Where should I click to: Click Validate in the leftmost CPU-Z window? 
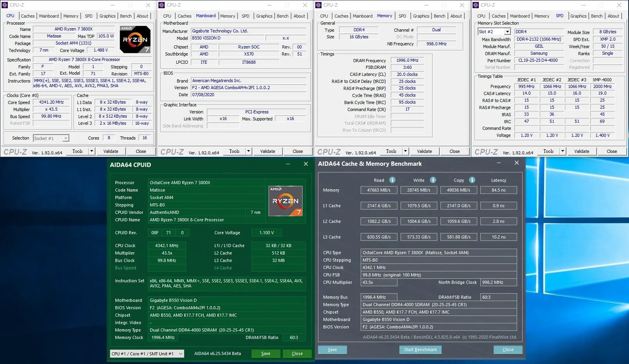tap(111, 151)
